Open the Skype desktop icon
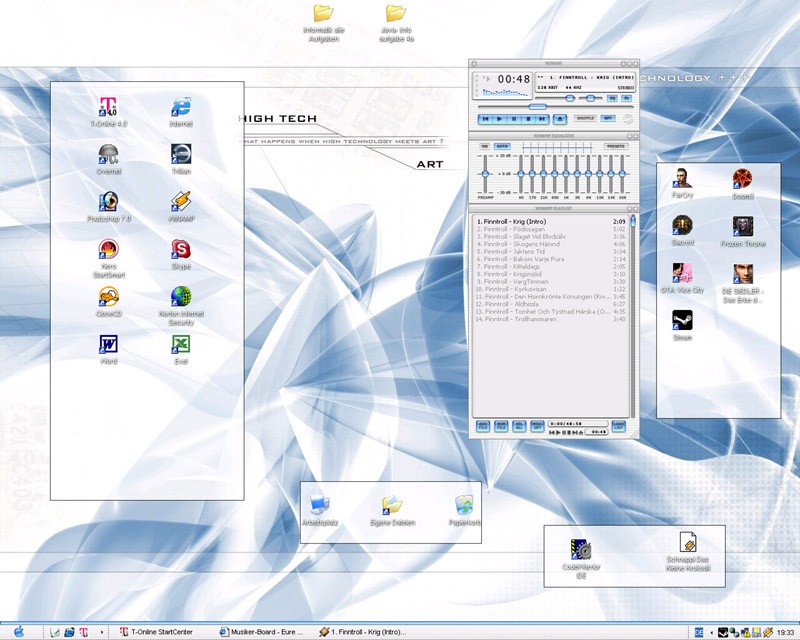800x640 pixels. [x=181, y=254]
